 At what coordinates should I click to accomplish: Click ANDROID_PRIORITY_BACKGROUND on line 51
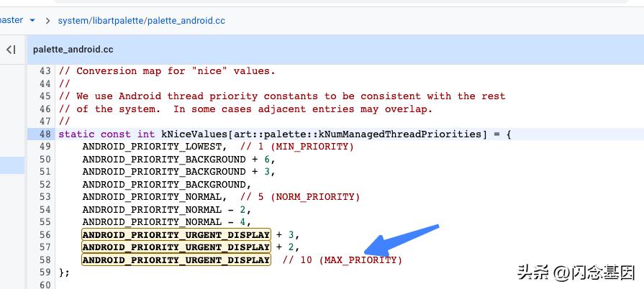(x=164, y=172)
